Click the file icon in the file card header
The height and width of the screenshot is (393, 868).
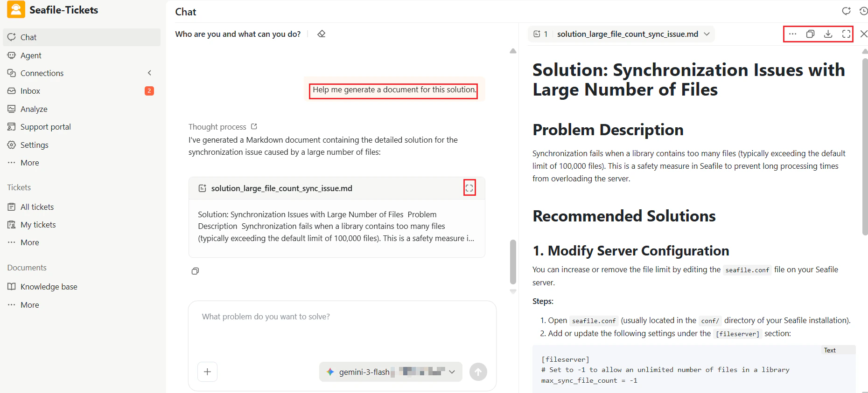pos(202,188)
